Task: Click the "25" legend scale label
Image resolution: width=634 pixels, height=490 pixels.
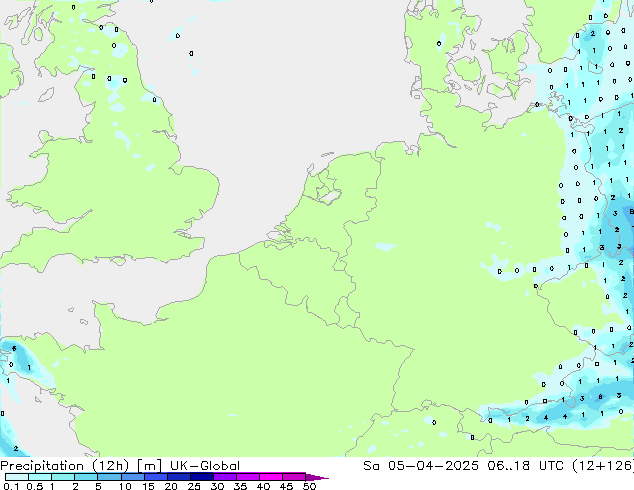Action: [194, 486]
